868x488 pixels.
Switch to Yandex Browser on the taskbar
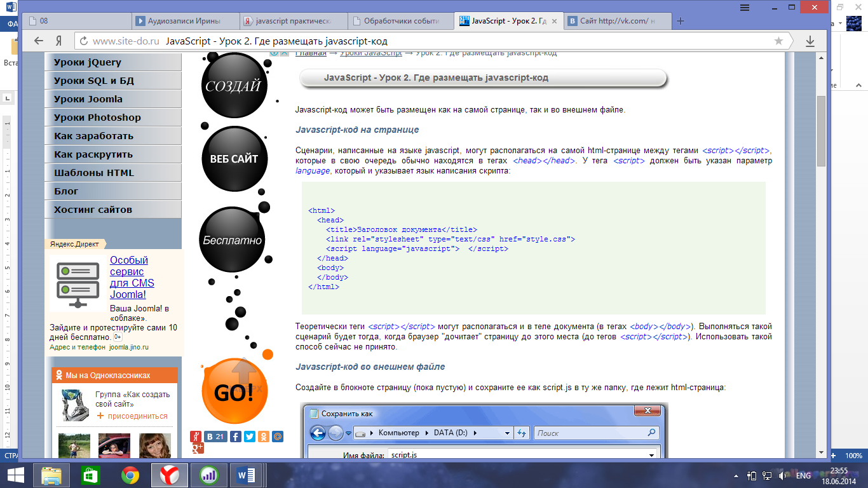(170, 475)
